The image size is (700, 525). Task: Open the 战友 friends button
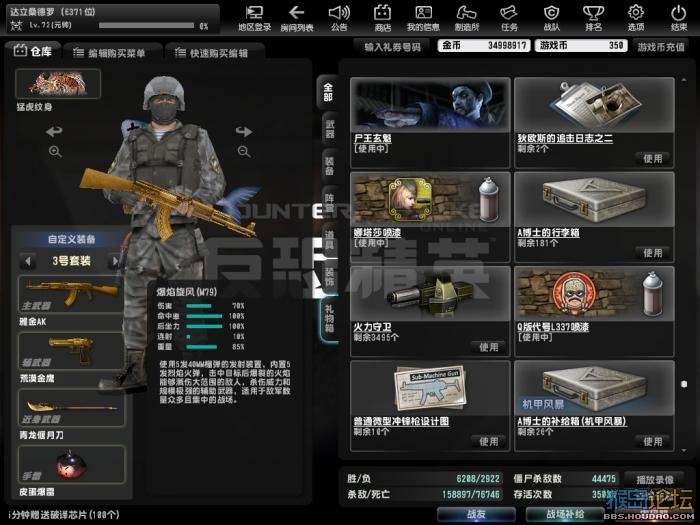[x=476, y=514]
